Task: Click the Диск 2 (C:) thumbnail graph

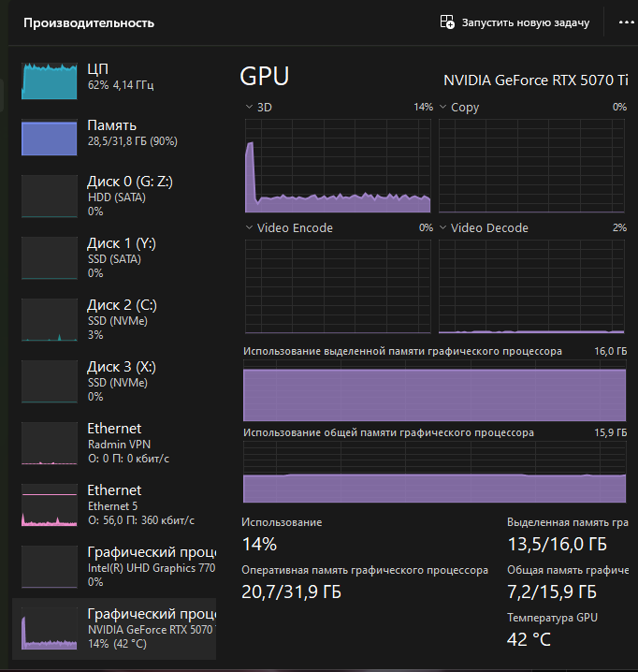Action: tap(50, 320)
